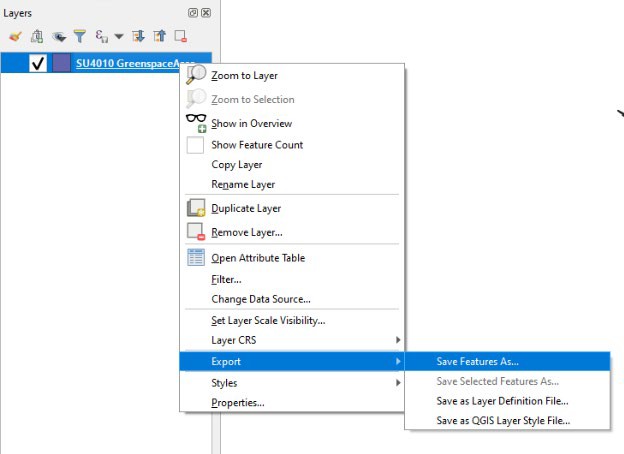Click the glasses icon for Overview
Image resolution: width=624 pixels, height=454 pixels.
click(196, 123)
